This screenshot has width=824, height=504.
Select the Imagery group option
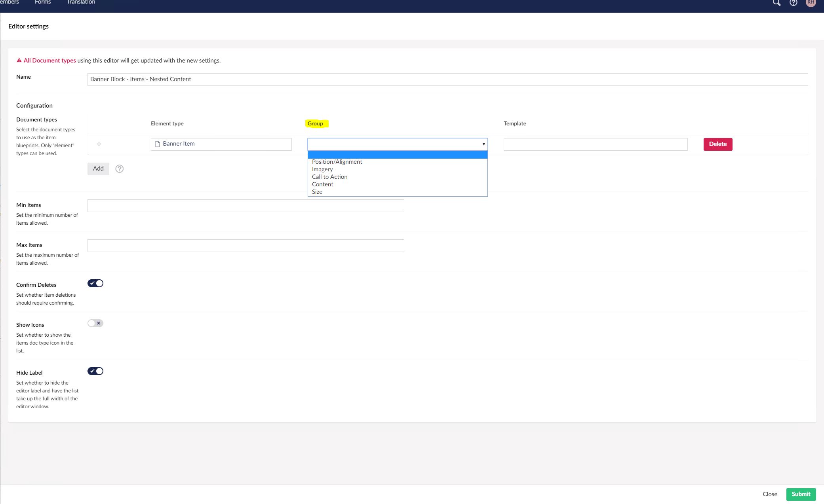click(x=322, y=169)
